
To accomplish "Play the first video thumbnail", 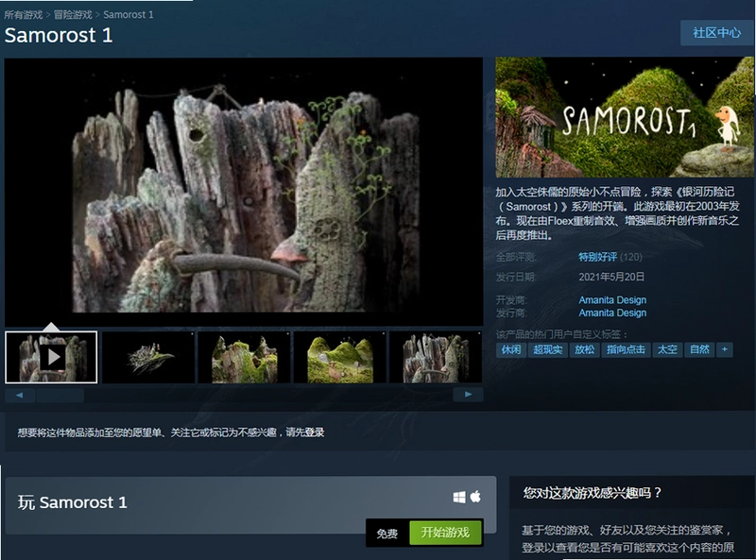I will [51, 357].
